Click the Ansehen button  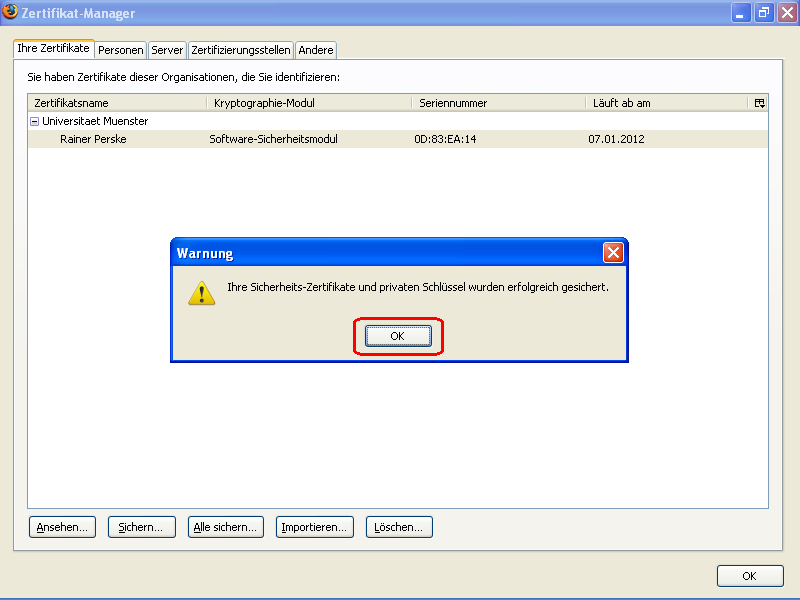click(x=62, y=527)
